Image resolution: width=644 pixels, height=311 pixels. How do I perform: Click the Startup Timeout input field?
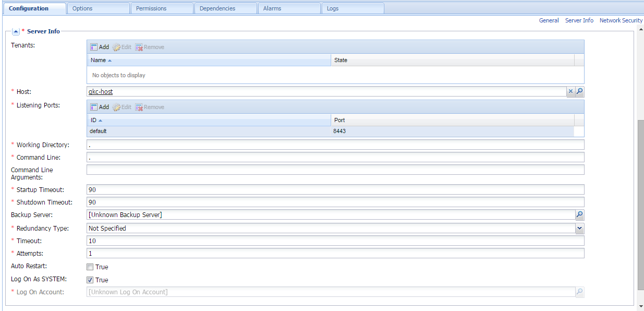tap(335, 189)
